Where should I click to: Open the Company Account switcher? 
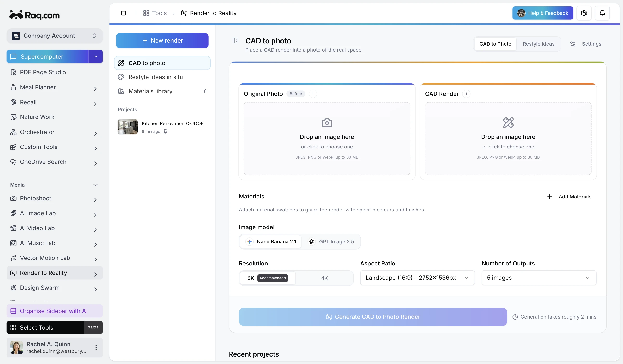(x=54, y=36)
